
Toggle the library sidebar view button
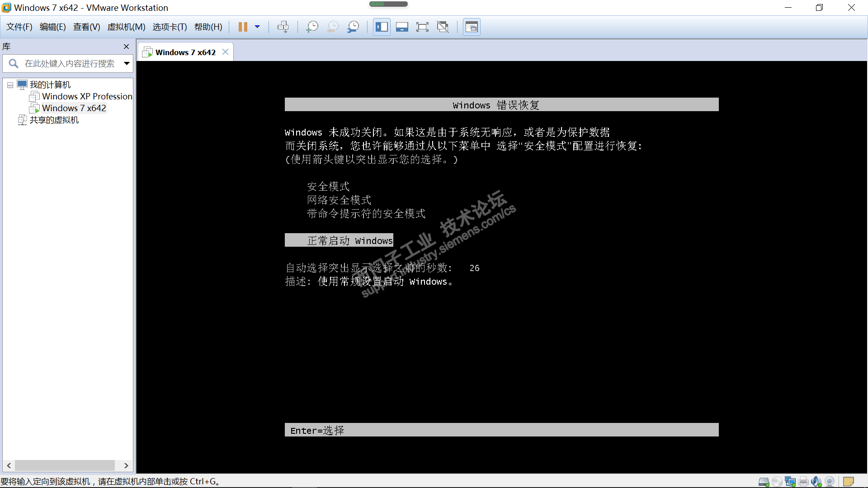(382, 27)
